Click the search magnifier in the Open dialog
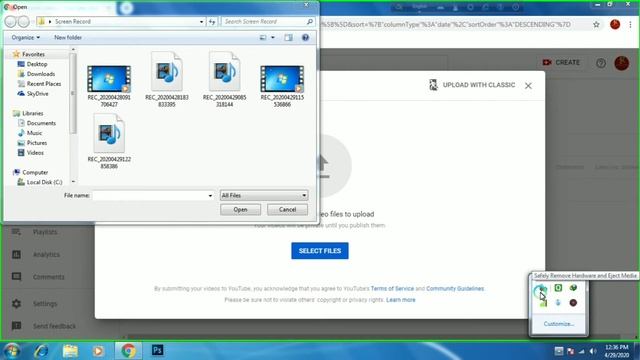The height and width of the screenshot is (360, 640). pos(310,22)
